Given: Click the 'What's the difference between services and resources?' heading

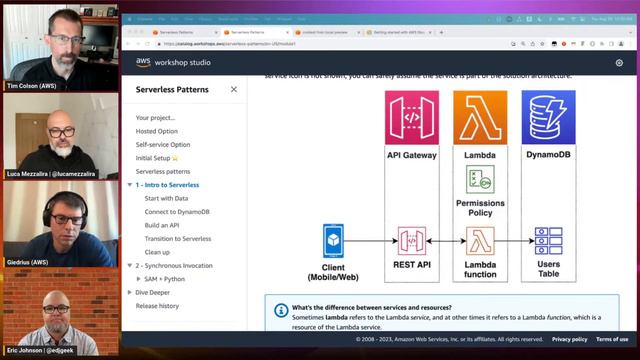Looking at the screenshot, I should click(371, 307).
